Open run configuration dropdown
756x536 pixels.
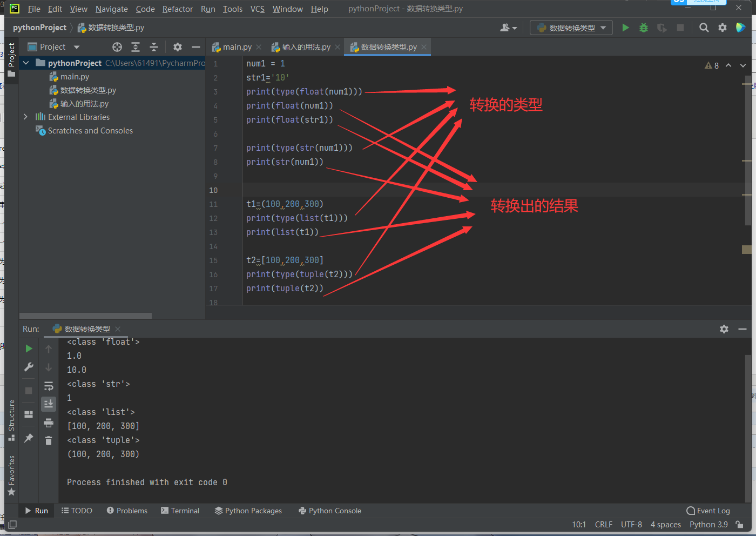(571, 28)
